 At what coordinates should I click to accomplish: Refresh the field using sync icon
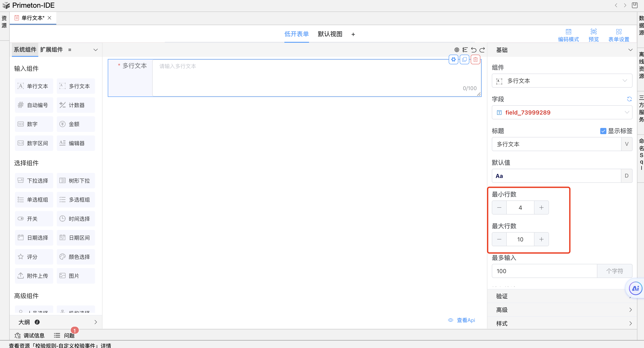(x=629, y=99)
